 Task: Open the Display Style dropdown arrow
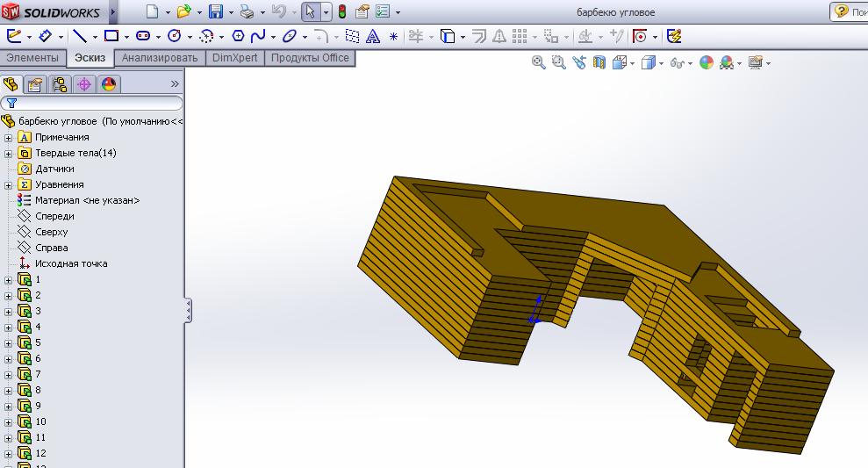click(x=661, y=63)
